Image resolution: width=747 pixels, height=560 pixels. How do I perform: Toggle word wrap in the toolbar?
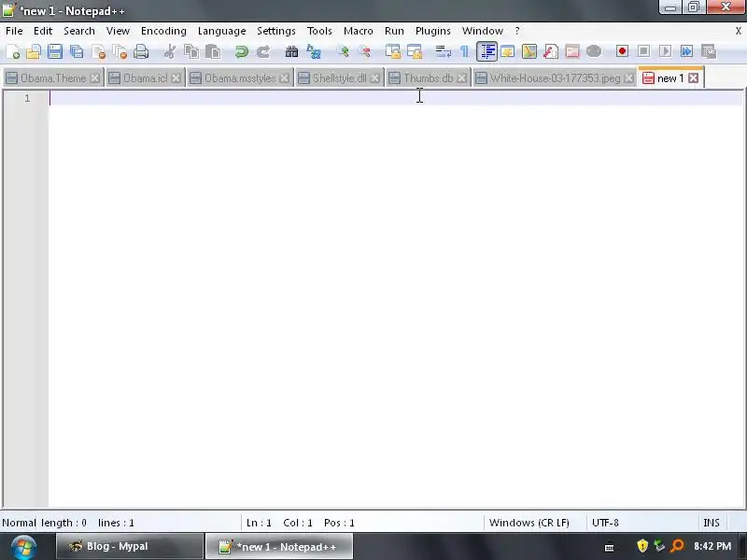443,51
